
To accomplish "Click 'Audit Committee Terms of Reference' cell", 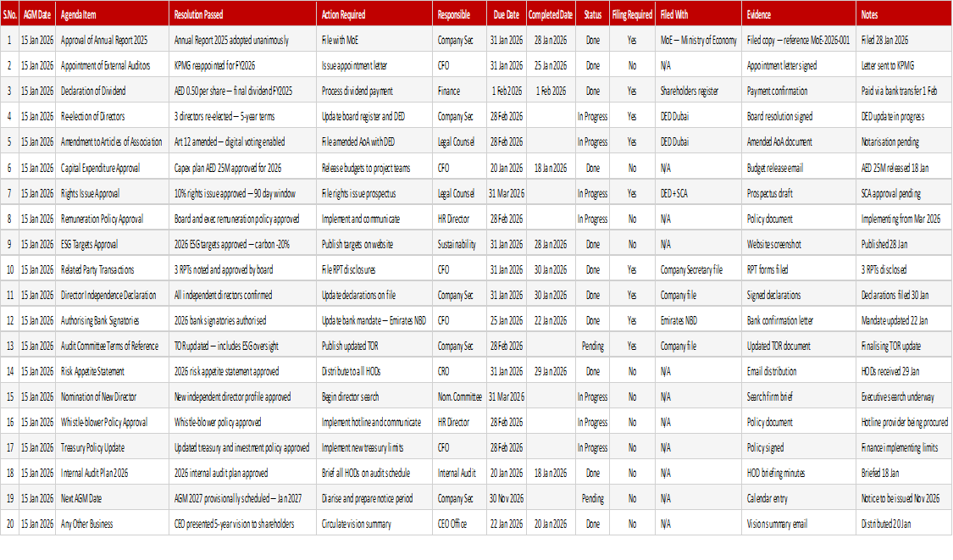I will pyautogui.click(x=112, y=346).
